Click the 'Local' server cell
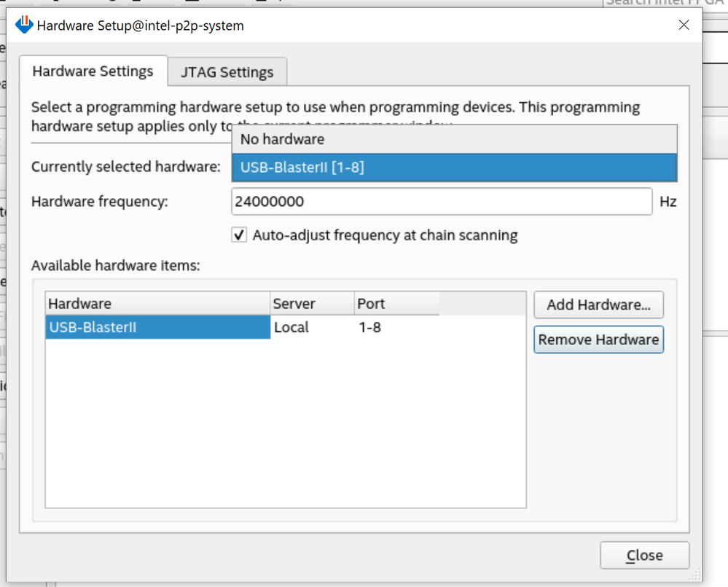Viewport: 728px width, 587px height. pos(291,327)
